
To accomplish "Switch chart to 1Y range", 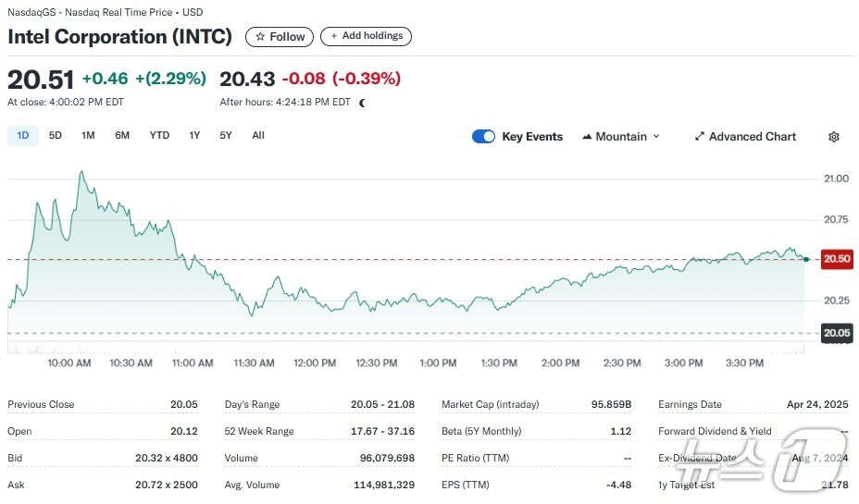I will 194,136.
